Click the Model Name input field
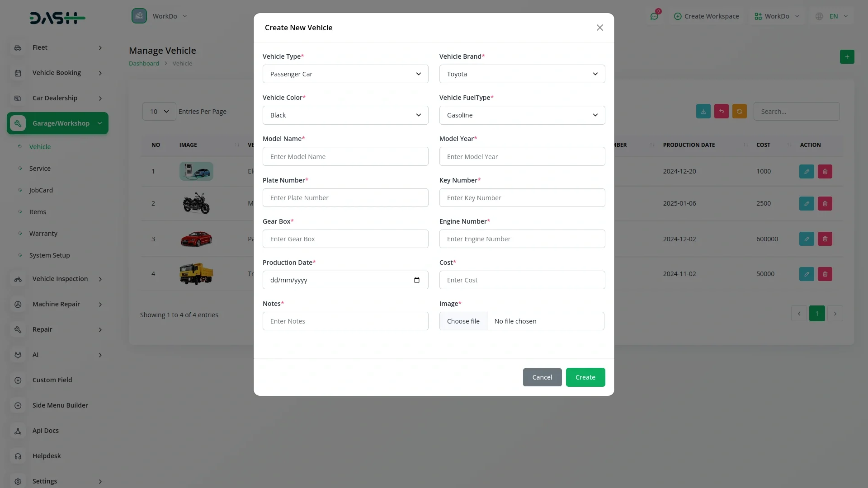This screenshot has height=488, width=868. point(345,157)
